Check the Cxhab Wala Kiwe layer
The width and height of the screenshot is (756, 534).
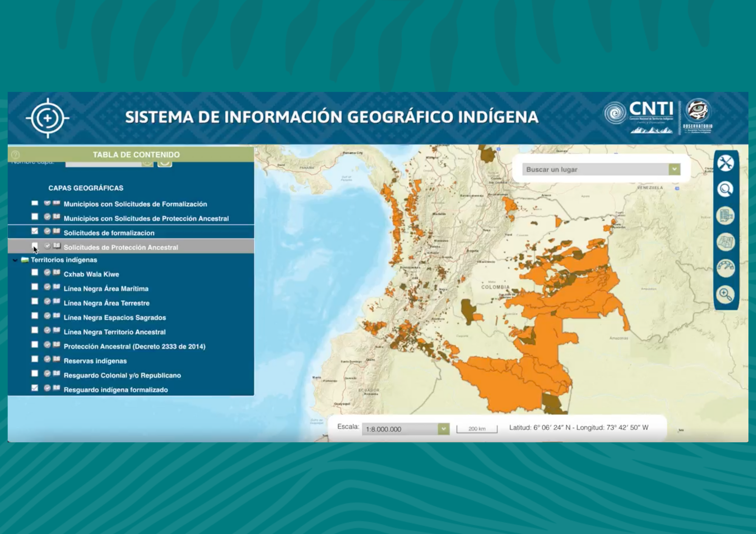(35, 273)
